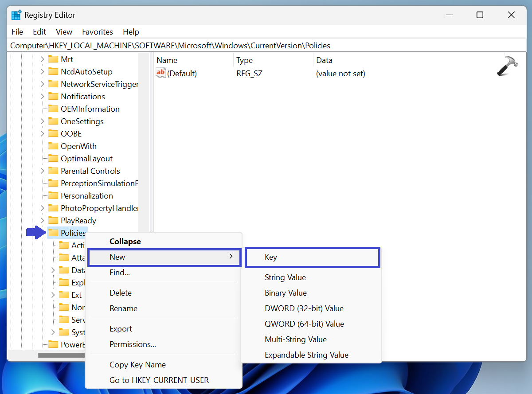Choose DWORD (32-bit) Value

(304, 308)
